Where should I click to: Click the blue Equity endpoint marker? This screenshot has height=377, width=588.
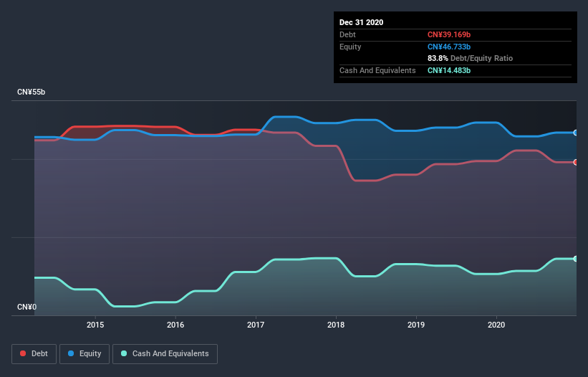click(x=576, y=133)
